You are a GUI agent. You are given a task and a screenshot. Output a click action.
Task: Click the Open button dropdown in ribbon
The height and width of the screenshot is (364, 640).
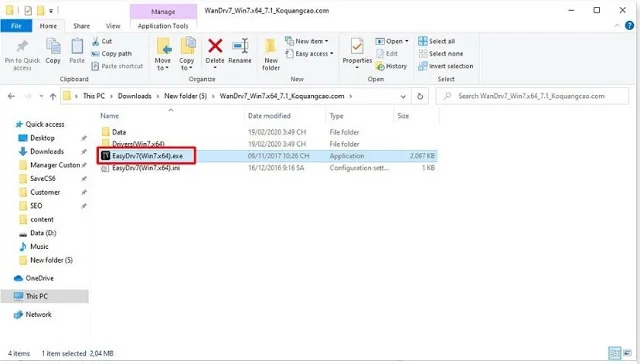click(x=392, y=41)
